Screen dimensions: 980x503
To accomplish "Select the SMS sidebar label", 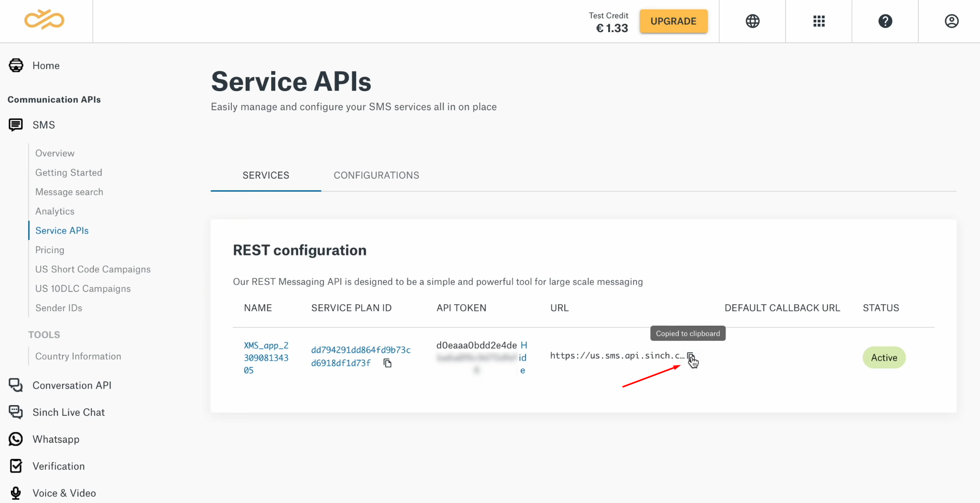I will coord(44,125).
